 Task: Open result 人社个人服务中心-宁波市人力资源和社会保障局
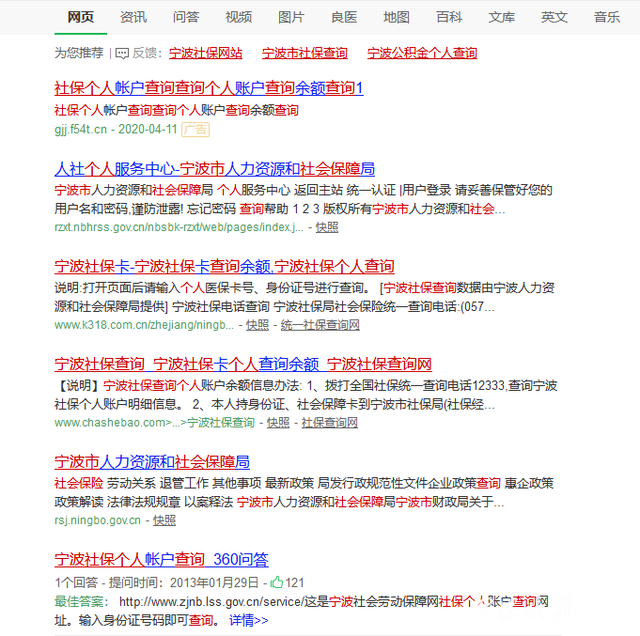215,169
